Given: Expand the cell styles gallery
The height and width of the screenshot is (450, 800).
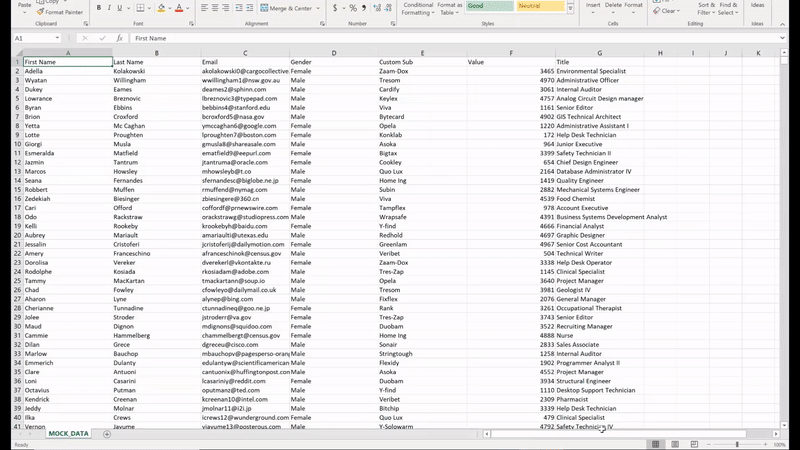Looking at the screenshot, I should [x=570, y=9].
